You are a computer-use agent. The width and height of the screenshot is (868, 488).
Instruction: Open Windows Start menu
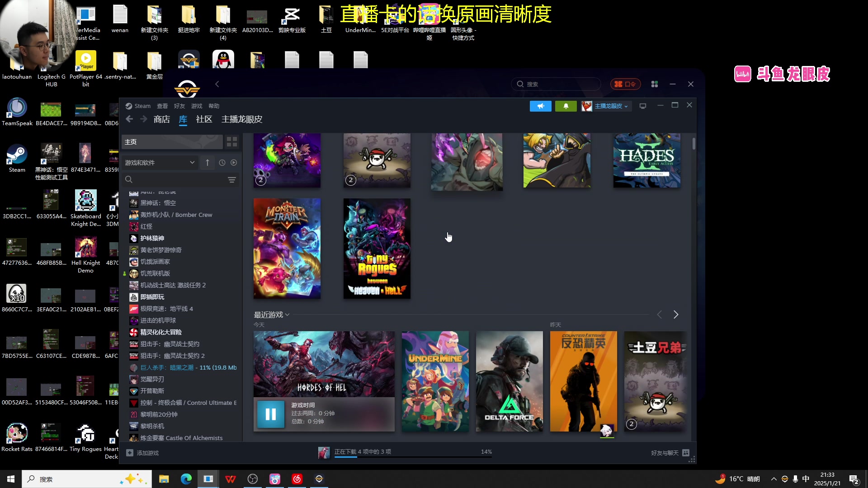point(11,479)
